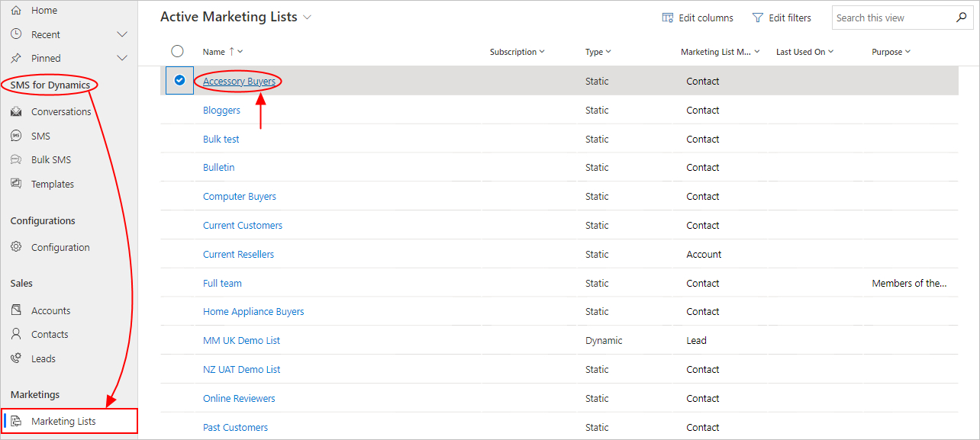Open the MM UK Demo List link
980x440 pixels.
coord(241,340)
